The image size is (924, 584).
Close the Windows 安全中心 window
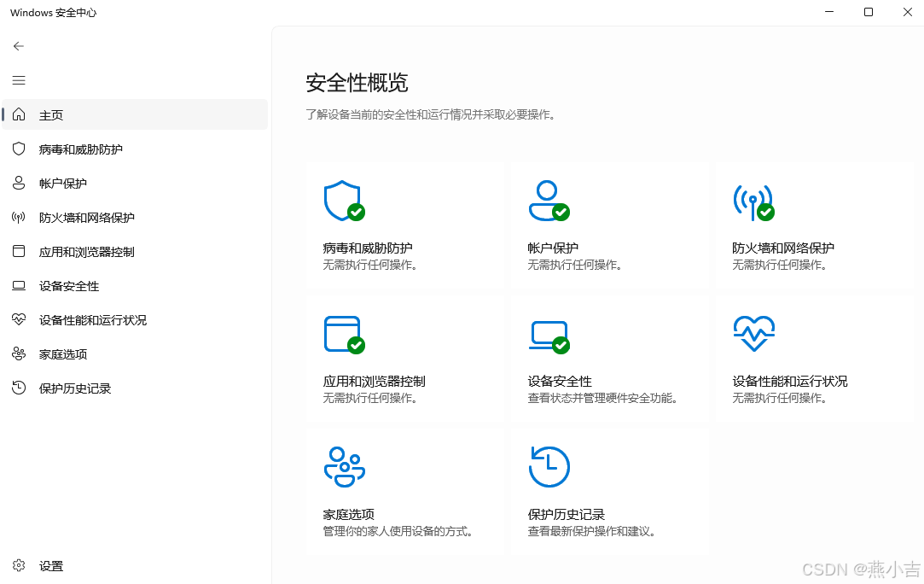click(x=908, y=12)
